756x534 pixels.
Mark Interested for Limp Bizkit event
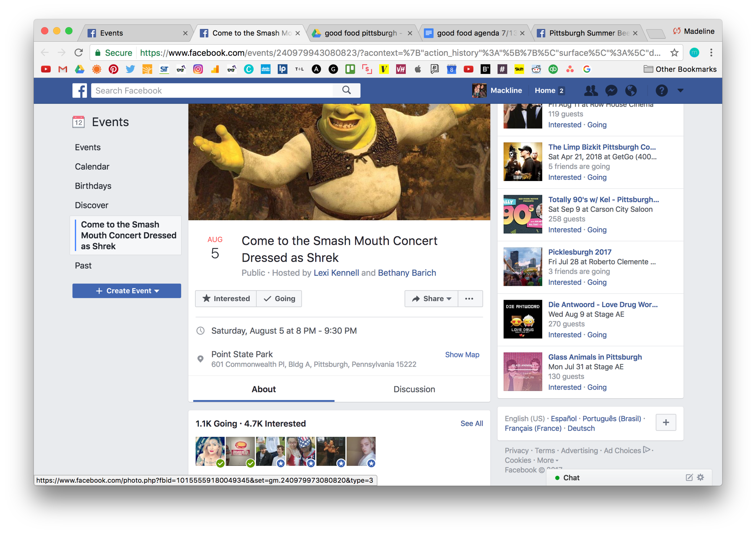[x=565, y=177]
